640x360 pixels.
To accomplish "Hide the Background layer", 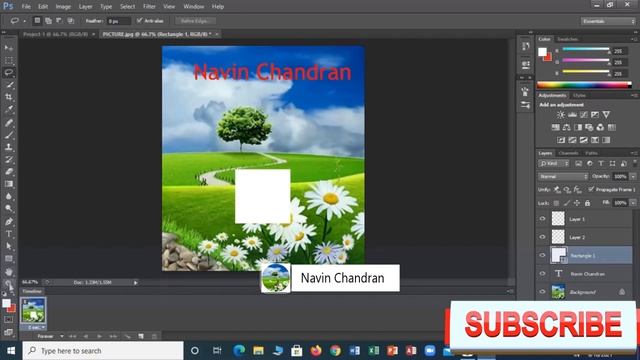I will pyautogui.click(x=542, y=292).
